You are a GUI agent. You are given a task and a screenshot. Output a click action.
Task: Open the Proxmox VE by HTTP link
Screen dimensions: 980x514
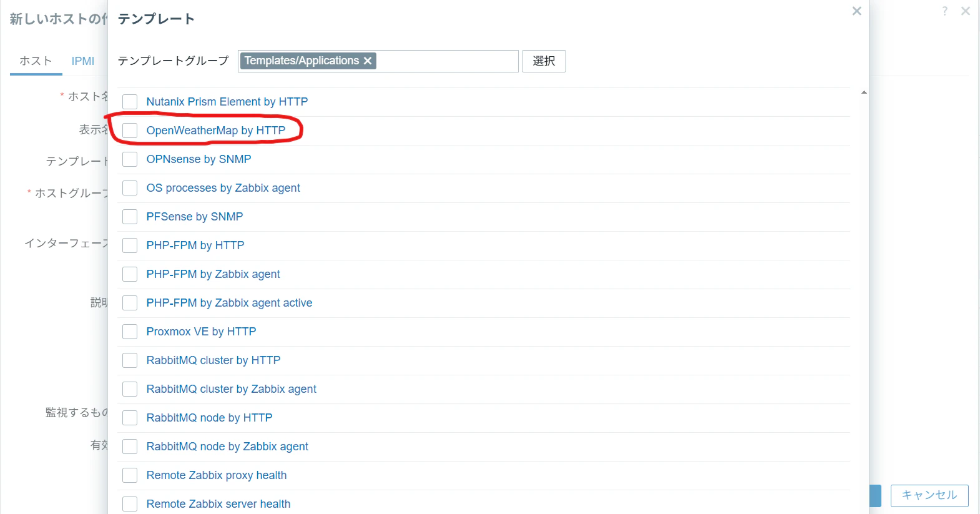[202, 332]
